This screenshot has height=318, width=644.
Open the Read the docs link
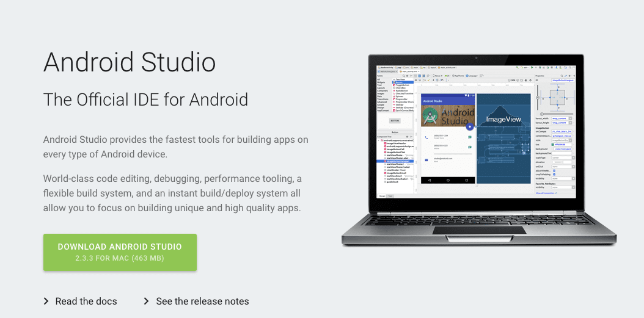point(86,301)
